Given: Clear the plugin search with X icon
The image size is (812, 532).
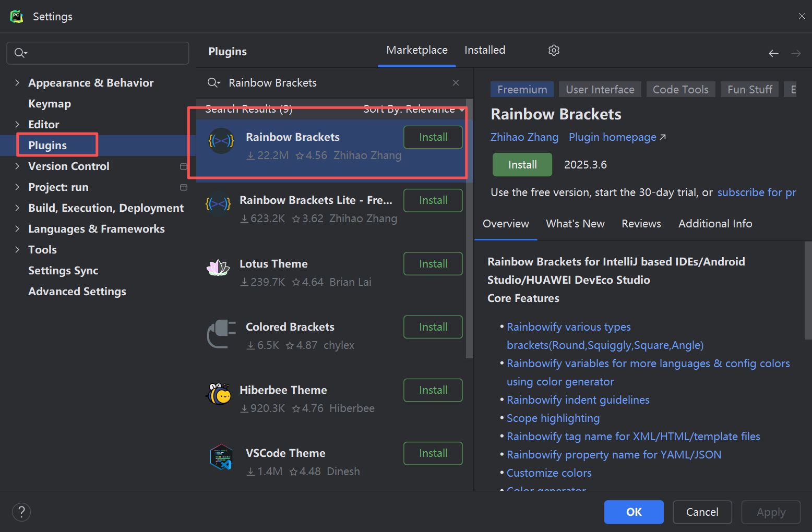Looking at the screenshot, I should [456, 82].
